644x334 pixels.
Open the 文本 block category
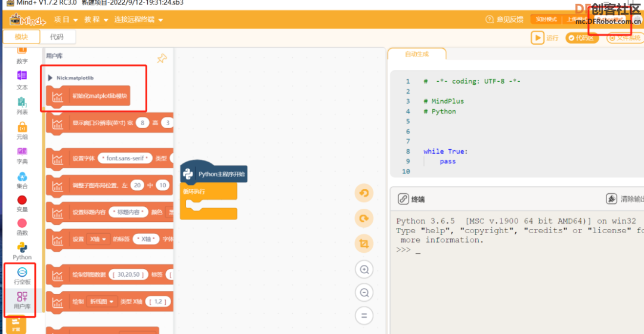coord(22,81)
